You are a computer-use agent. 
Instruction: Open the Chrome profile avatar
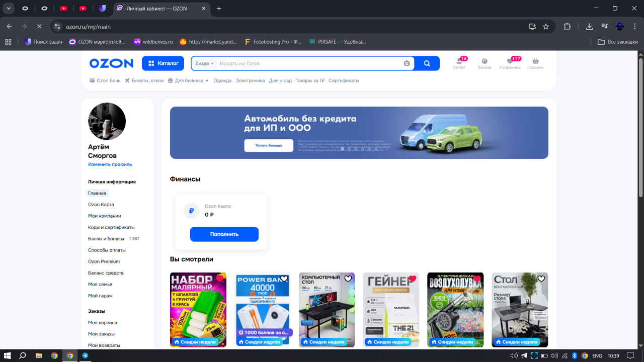620,27
